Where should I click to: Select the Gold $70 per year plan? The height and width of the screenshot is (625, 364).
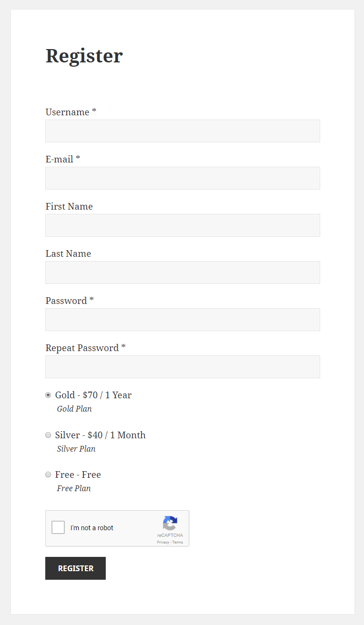[x=48, y=395]
